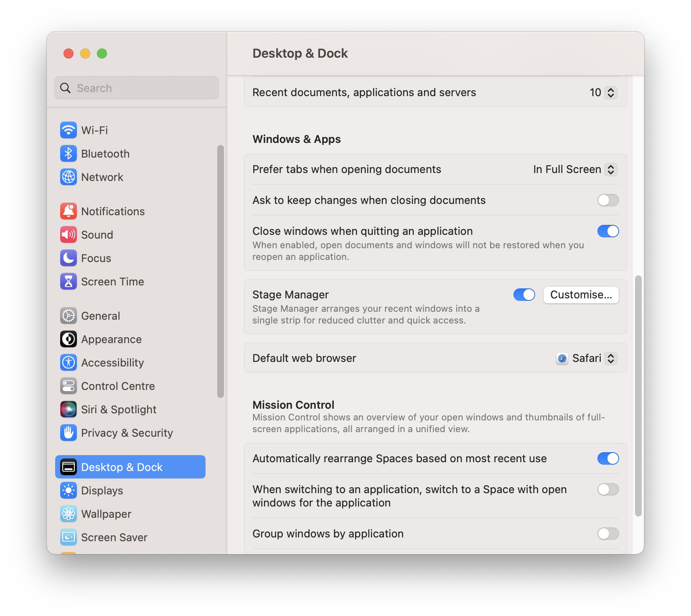691x616 pixels.
Task: Click the Privacy & Security hand icon
Action: [x=69, y=433]
